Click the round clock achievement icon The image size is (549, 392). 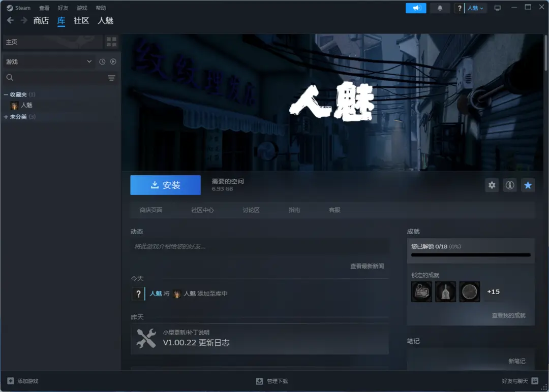click(x=470, y=291)
